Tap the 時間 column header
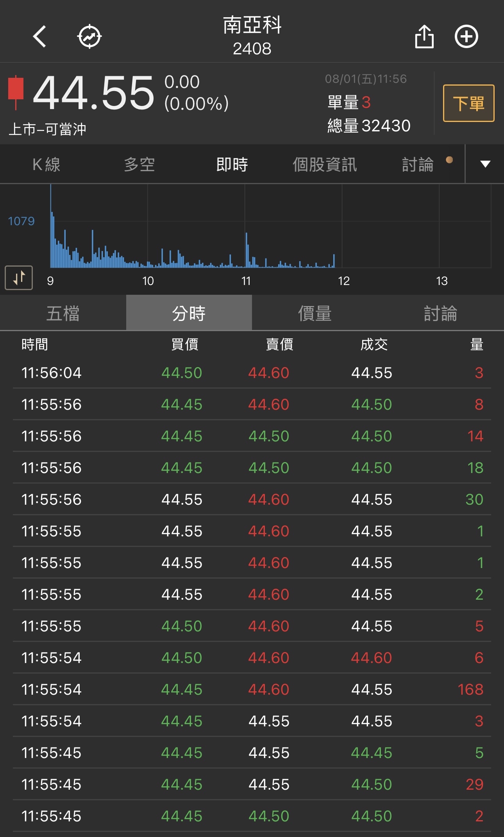The width and height of the screenshot is (504, 837). coord(35,344)
